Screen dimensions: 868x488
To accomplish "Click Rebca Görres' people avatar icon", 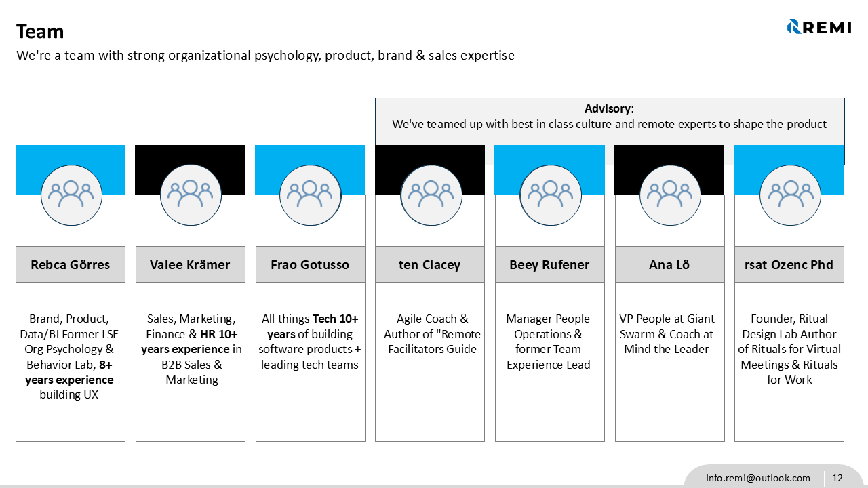I will tap(71, 195).
